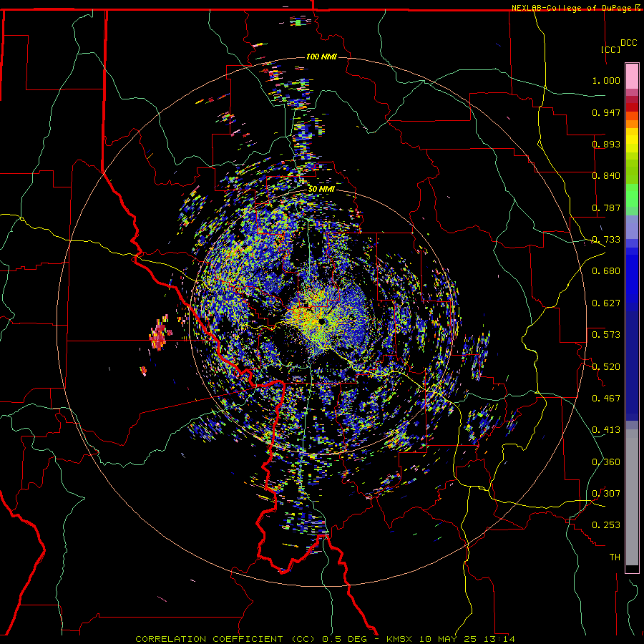This screenshot has height=644, width=644.
Task: Click the [CC] units label
Action: pos(611,49)
